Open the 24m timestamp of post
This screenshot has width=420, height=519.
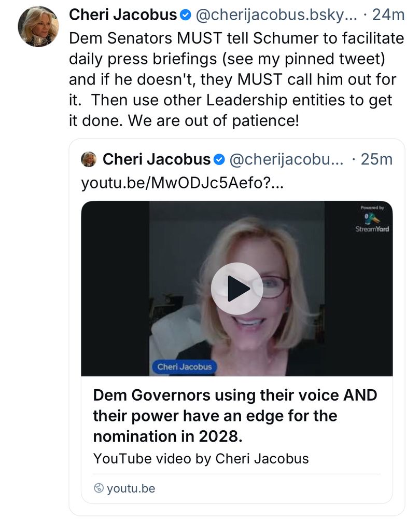[x=388, y=15]
